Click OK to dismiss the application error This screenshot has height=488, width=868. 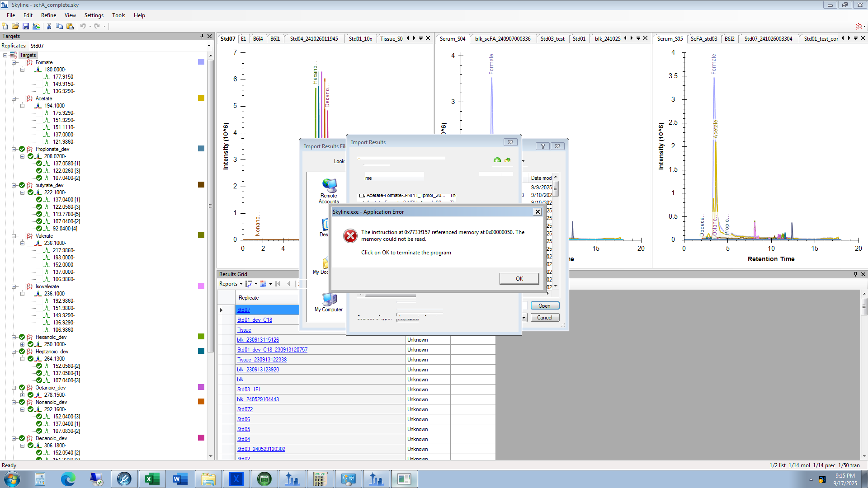(x=519, y=278)
